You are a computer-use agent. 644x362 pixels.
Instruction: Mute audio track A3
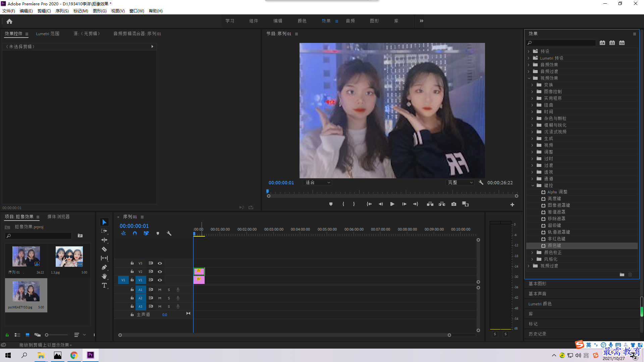[160, 306]
